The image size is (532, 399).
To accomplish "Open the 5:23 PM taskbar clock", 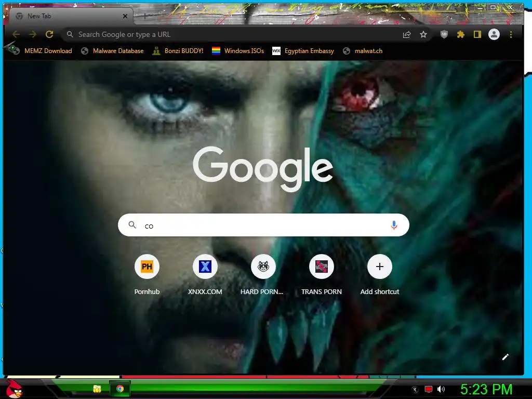I will pyautogui.click(x=486, y=389).
